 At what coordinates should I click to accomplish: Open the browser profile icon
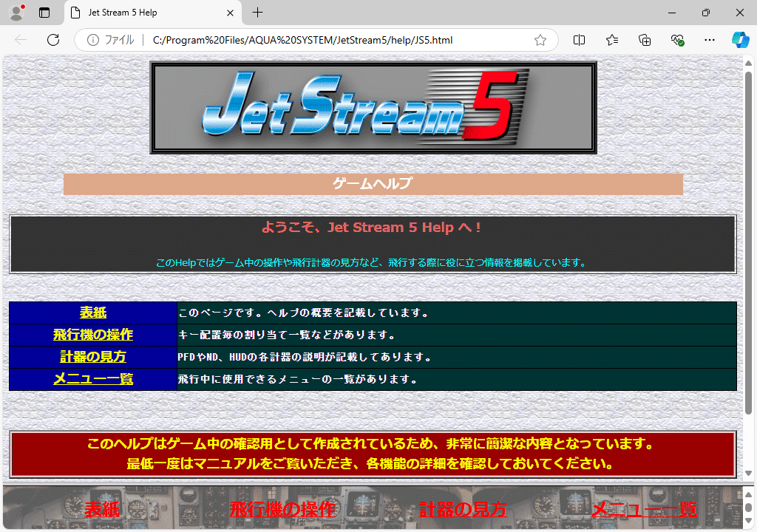(x=17, y=13)
